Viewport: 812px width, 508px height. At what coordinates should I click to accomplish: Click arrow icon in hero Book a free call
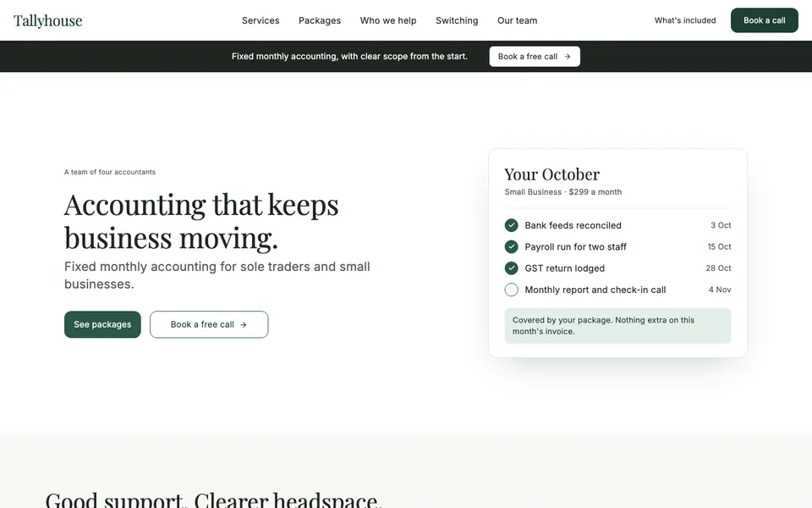pyautogui.click(x=244, y=324)
